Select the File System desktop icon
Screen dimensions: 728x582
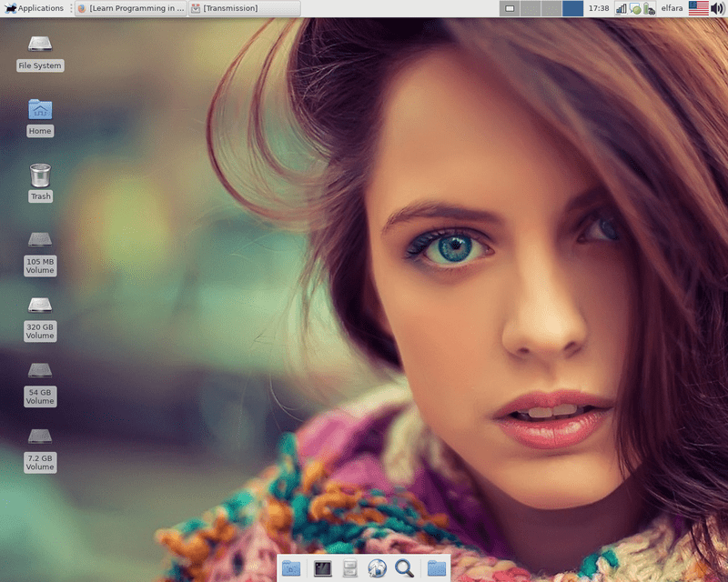(x=40, y=44)
